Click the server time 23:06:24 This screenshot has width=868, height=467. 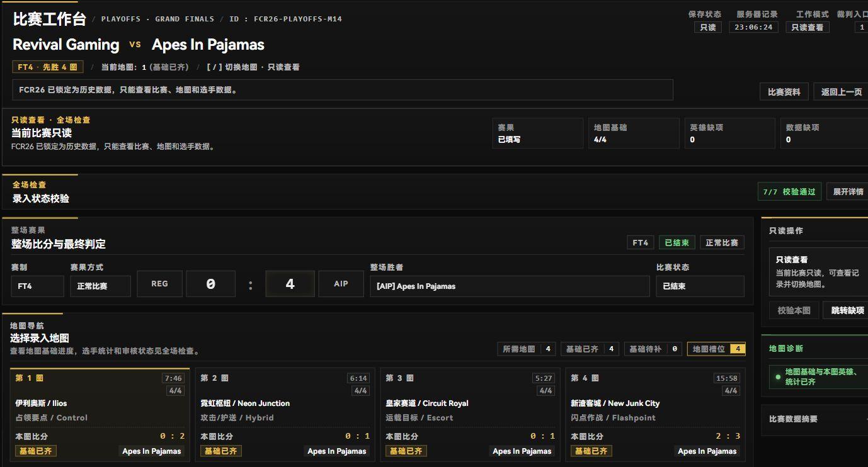tap(754, 27)
